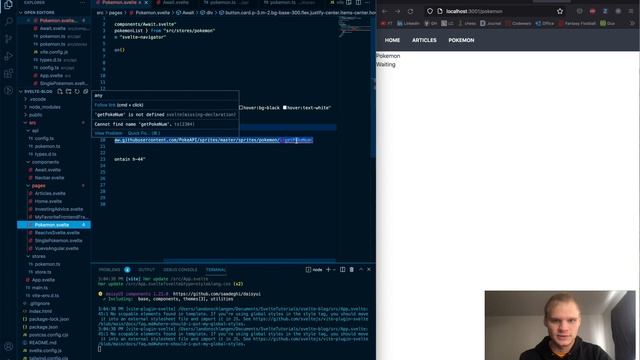Click the shield icon in the address bar
Screen dimensions: 640x360
pos(429,11)
